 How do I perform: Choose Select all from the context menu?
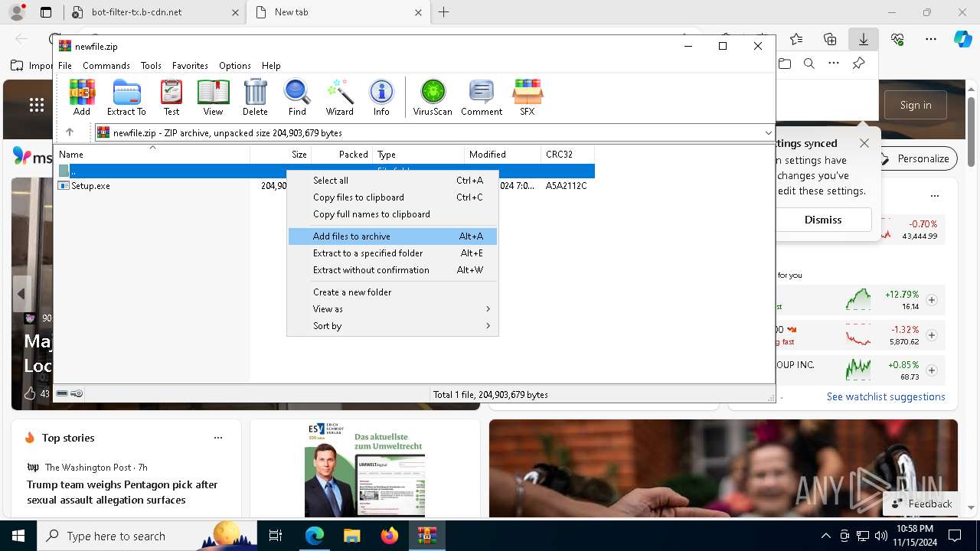393,181
